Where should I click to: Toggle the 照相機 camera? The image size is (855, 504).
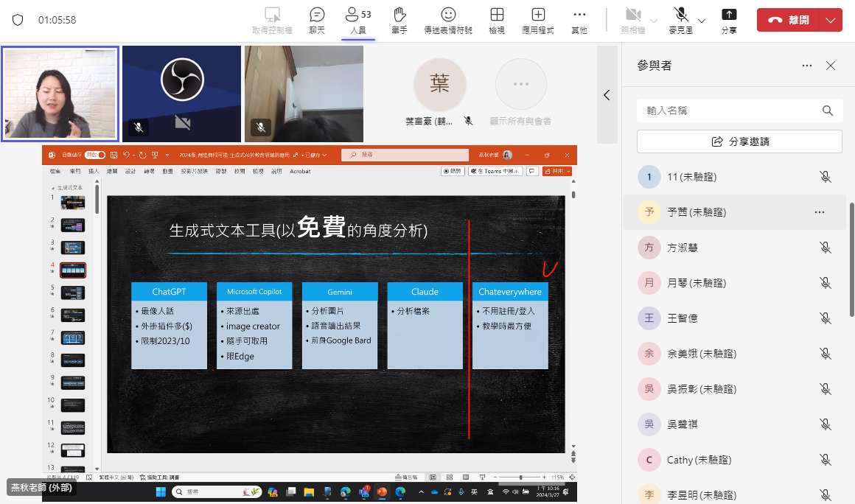pyautogui.click(x=633, y=21)
